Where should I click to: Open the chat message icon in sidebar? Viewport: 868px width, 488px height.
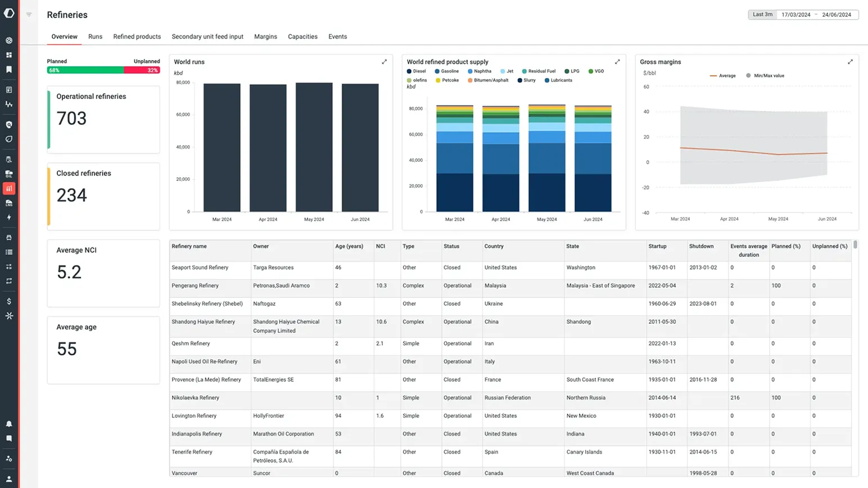point(9,439)
